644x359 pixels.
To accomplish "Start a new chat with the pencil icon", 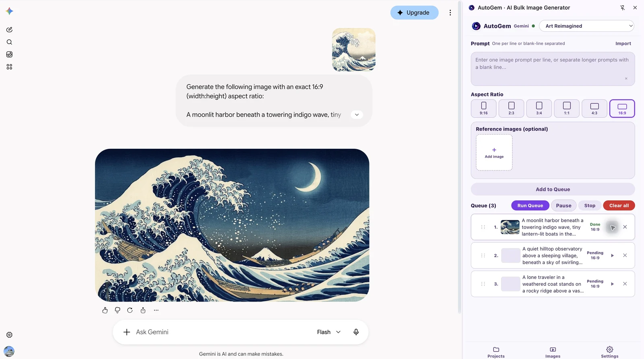I will coord(9,30).
